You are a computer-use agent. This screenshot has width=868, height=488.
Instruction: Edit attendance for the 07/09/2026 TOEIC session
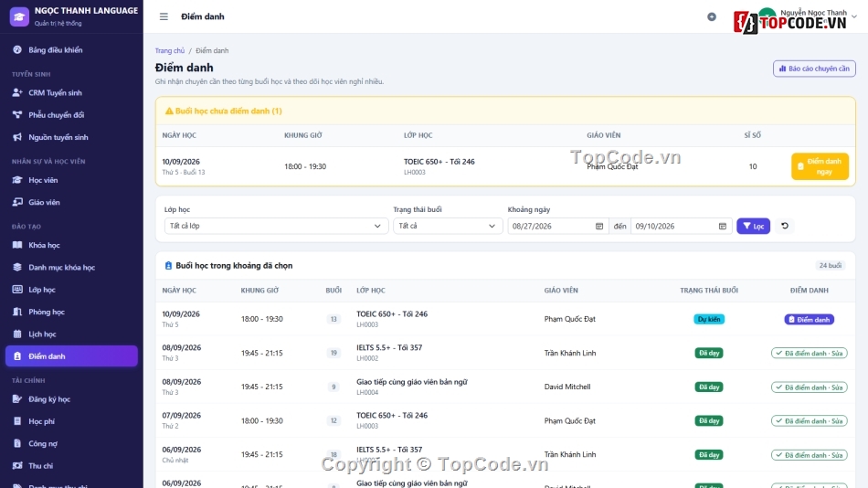click(x=809, y=421)
